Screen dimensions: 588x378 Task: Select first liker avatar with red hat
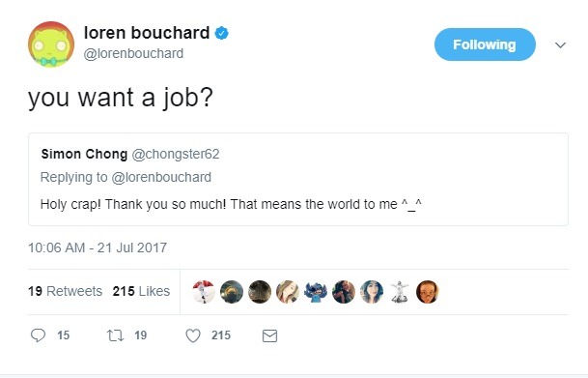pyautogui.click(x=204, y=292)
